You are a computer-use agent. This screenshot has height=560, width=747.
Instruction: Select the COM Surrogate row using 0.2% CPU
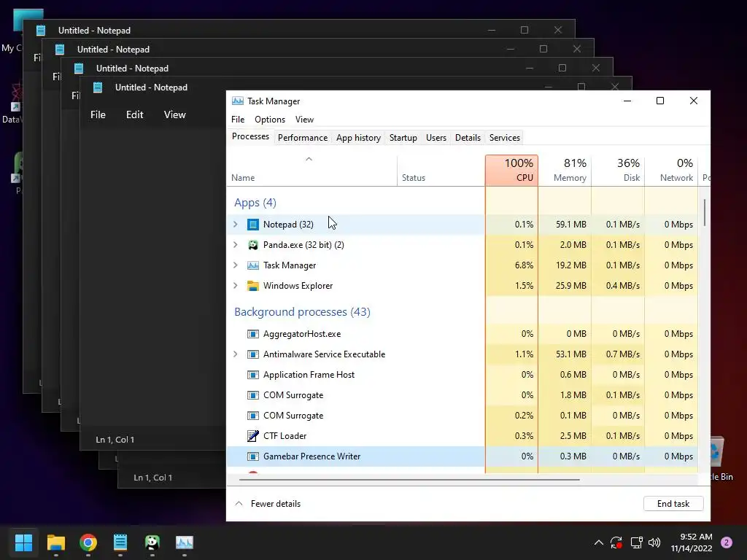point(462,416)
